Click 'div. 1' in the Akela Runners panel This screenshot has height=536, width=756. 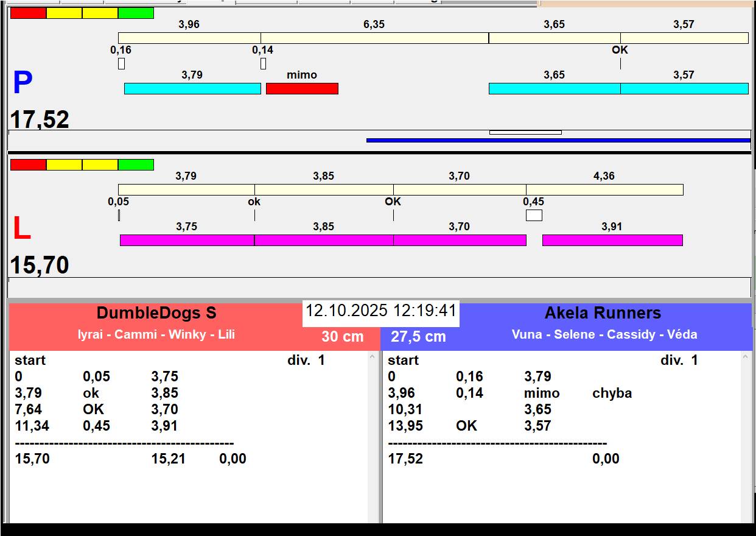click(679, 360)
